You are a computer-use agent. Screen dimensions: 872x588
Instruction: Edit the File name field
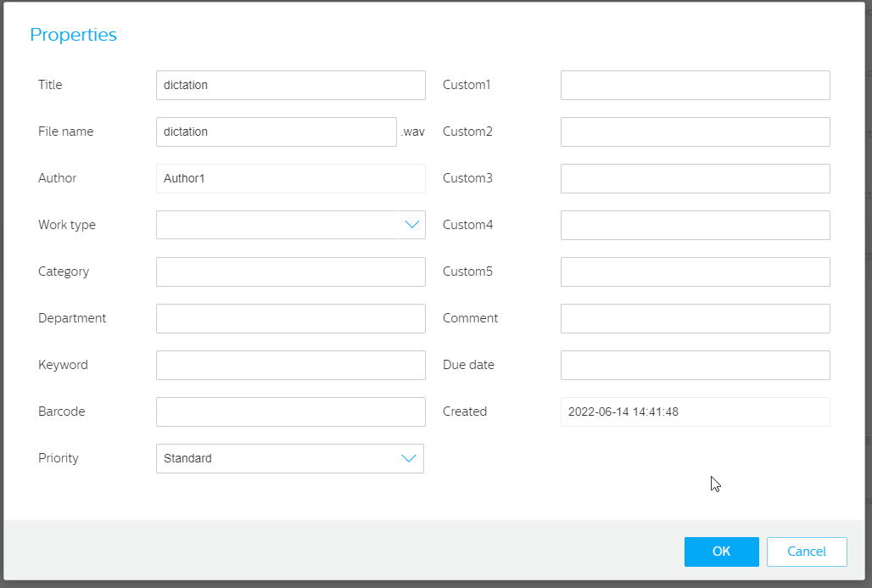[277, 132]
